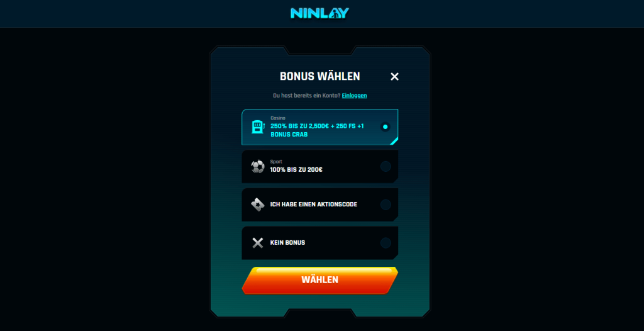Click the small Sport category label
This screenshot has height=331, width=644.
[x=276, y=162]
